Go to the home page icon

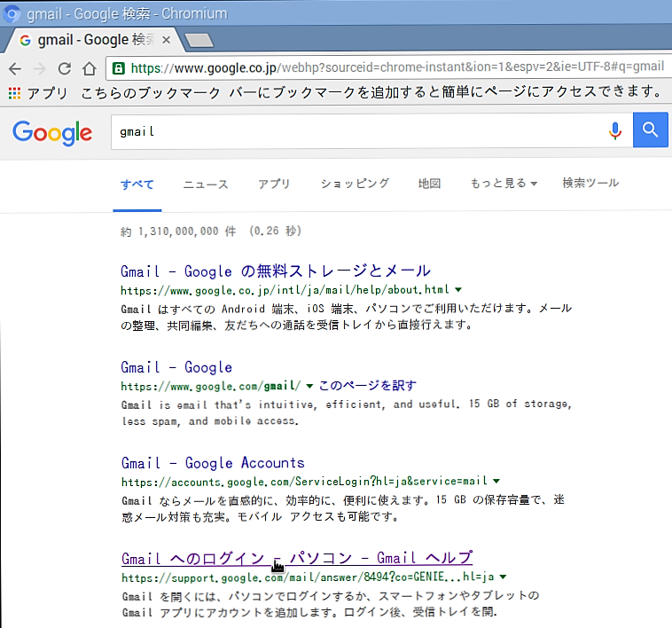pos(90,68)
